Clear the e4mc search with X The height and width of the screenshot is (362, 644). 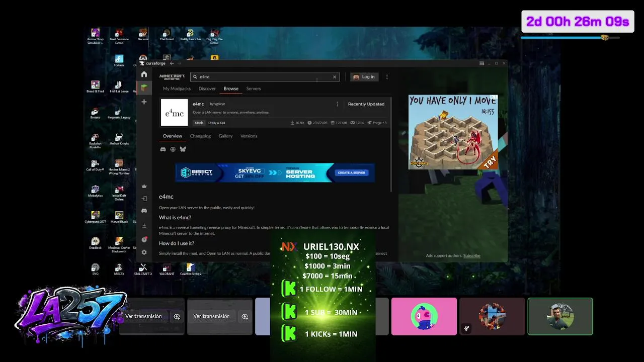coord(335,77)
